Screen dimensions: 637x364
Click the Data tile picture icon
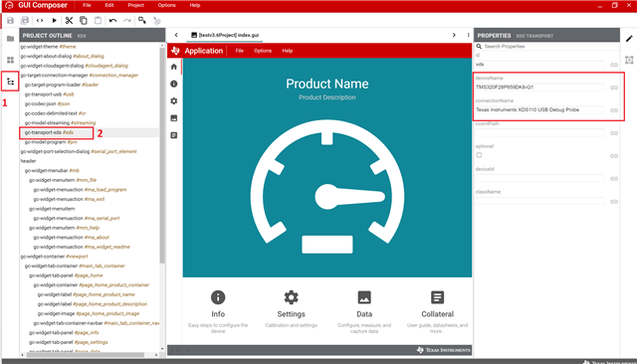coord(364,297)
